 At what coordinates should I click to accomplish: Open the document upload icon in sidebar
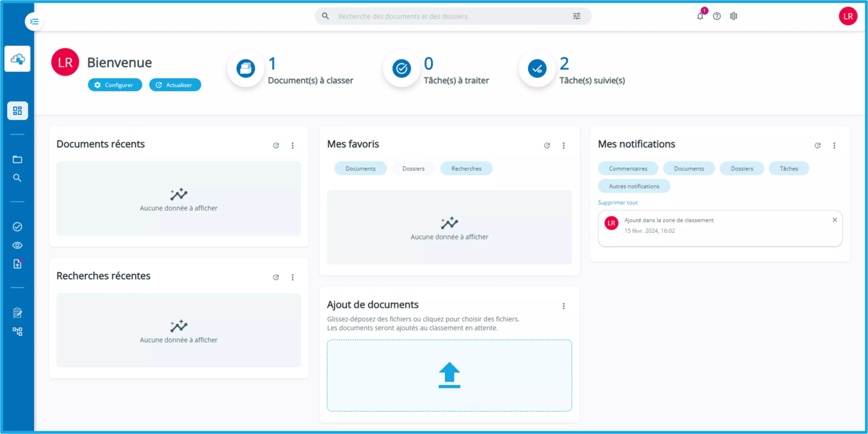click(18, 264)
